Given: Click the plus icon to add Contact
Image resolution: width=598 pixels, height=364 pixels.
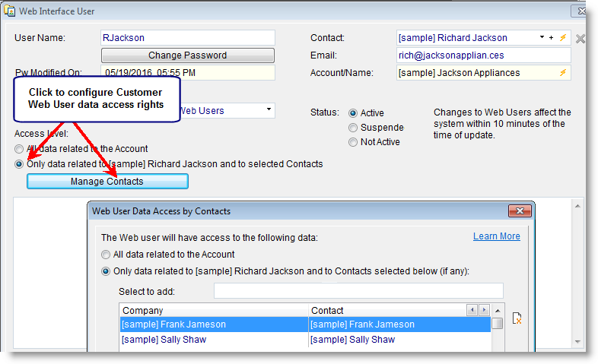Looking at the screenshot, I should point(552,37).
